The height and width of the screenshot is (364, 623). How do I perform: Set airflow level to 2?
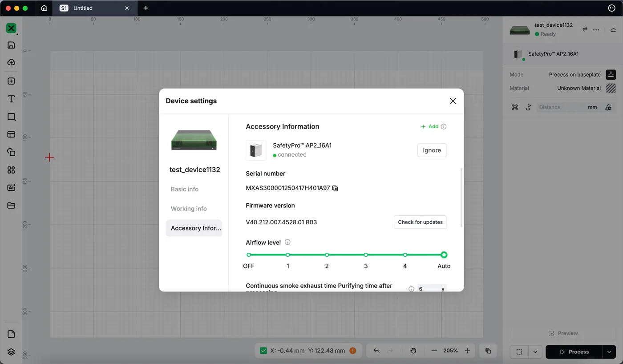click(327, 255)
